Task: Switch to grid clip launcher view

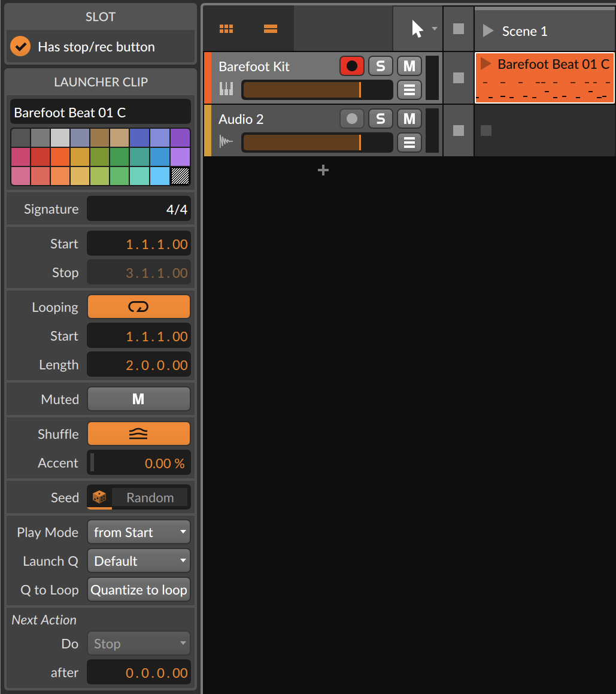Action: point(226,28)
